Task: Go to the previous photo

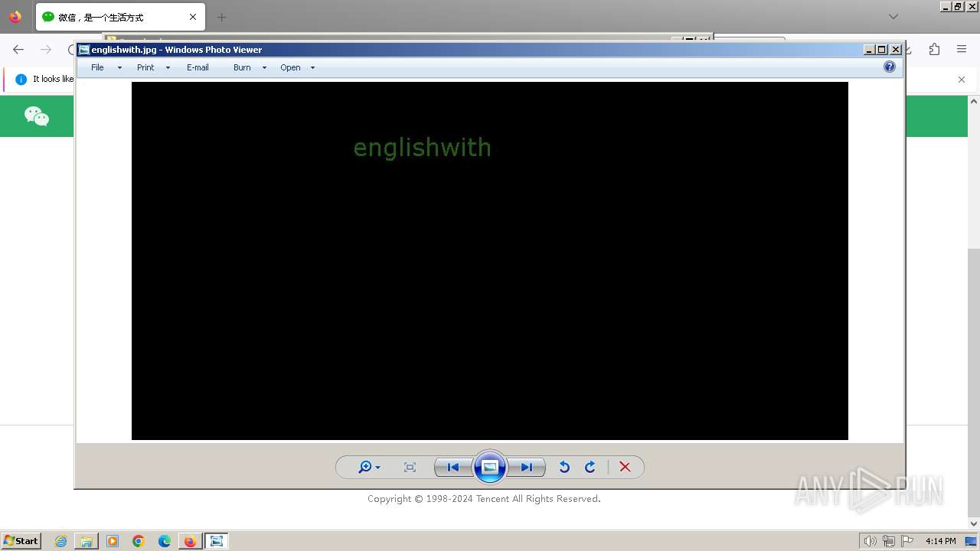Action: pyautogui.click(x=452, y=467)
